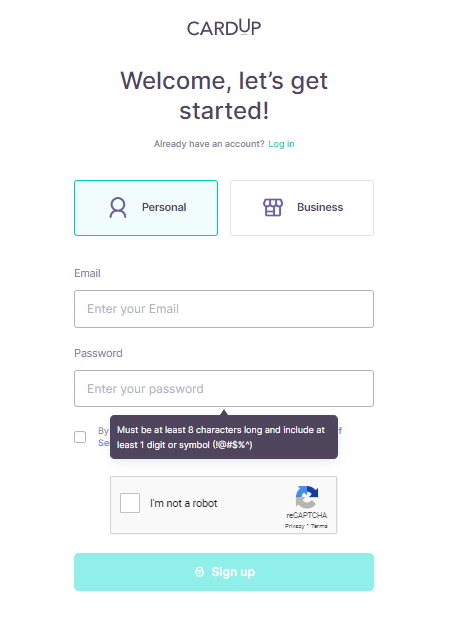Click the CardUp logo
The width and height of the screenshot is (475, 619).
click(x=224, y=28)
